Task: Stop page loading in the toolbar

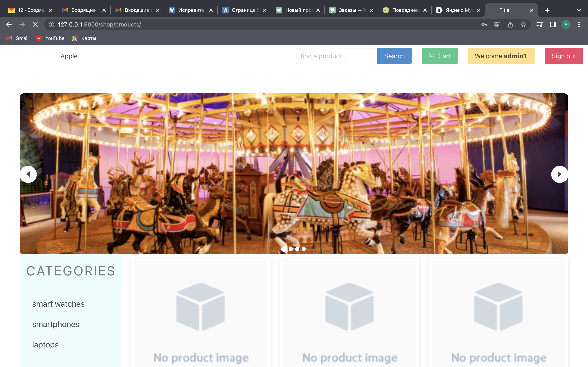Action: pyautogui.click(x=35, y=24)
